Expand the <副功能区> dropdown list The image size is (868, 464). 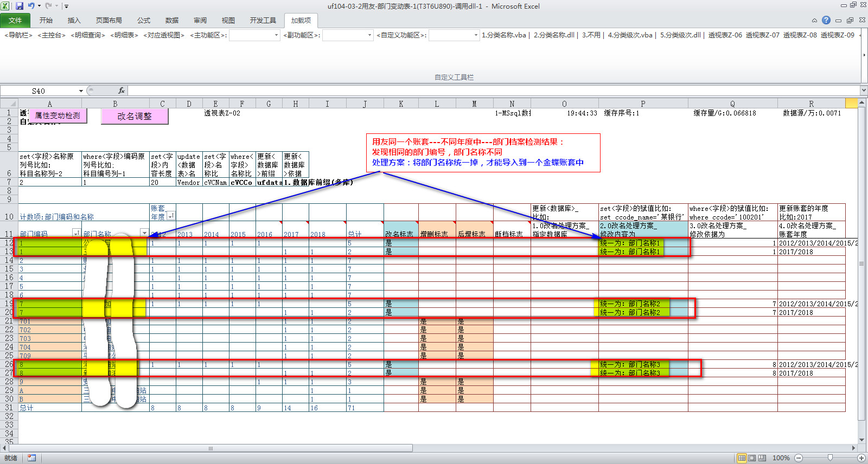point(370,35)
